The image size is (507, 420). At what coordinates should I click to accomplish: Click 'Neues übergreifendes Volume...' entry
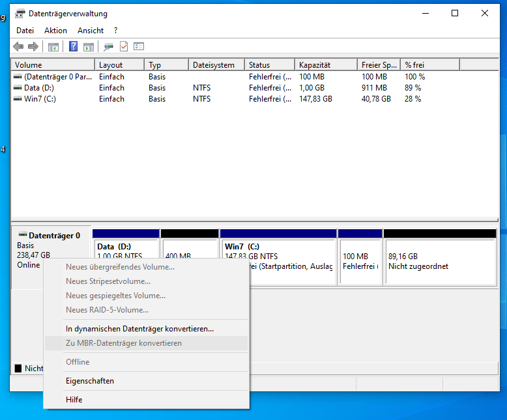tap(147, 267)
